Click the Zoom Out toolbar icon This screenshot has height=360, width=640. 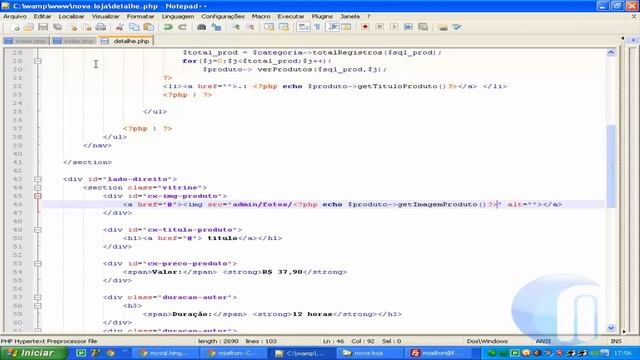250,27
